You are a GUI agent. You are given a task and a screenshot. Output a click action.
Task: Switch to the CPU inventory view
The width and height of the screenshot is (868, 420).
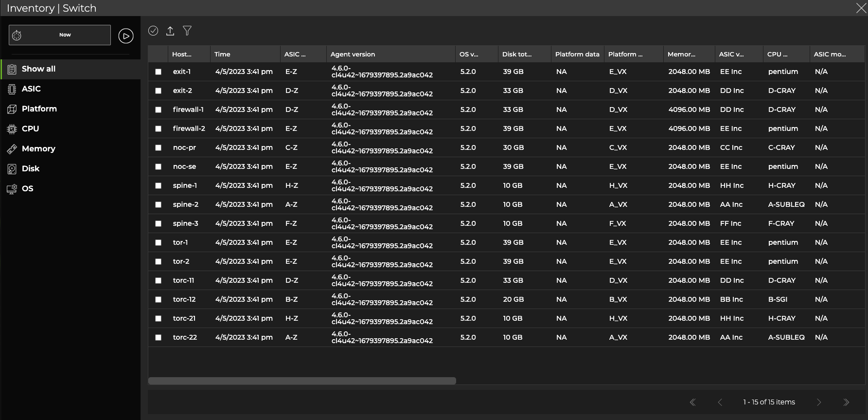point(30,129)
